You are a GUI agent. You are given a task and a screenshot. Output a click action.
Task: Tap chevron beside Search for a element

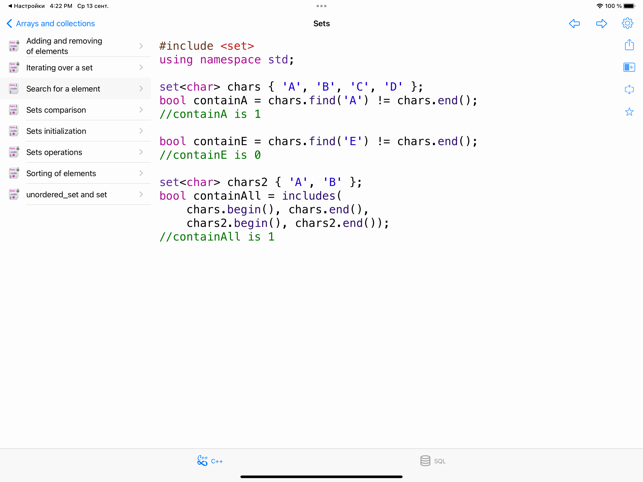141,89
